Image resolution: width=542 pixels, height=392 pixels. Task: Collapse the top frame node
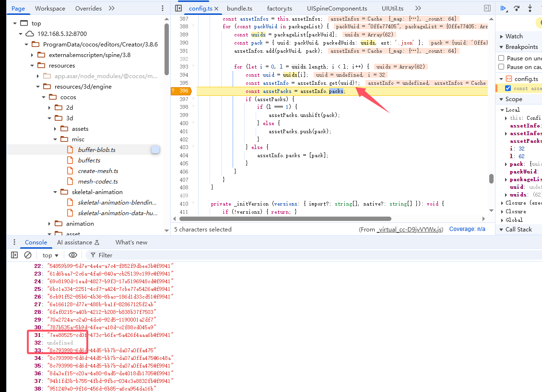pyautogui.click(x=15, y=23)
